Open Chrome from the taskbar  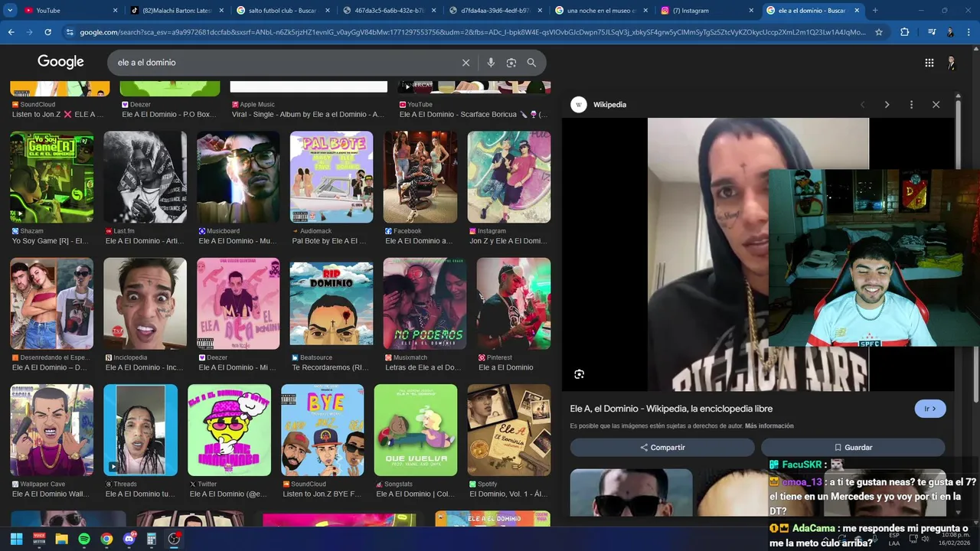(x=106, y=539)
